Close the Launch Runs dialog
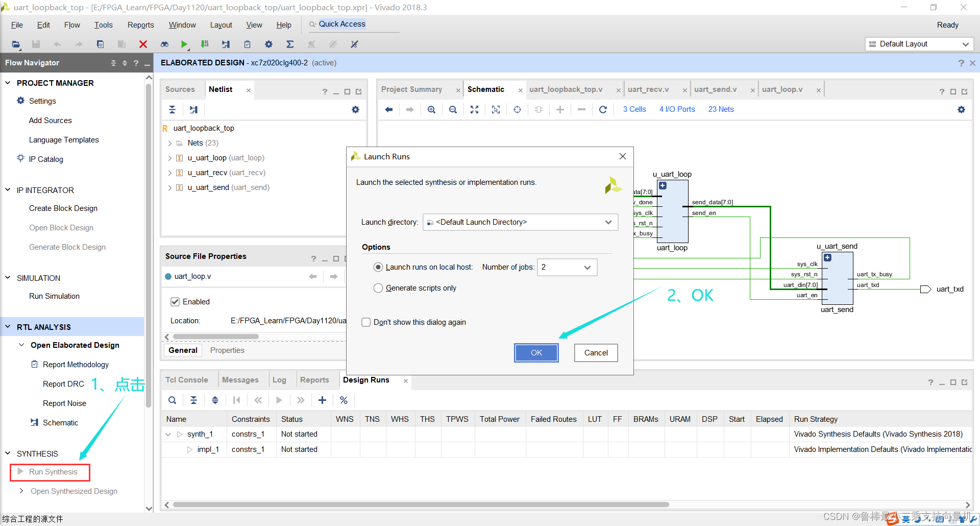This screenshot has height=526, width=980. coord(623,156)
